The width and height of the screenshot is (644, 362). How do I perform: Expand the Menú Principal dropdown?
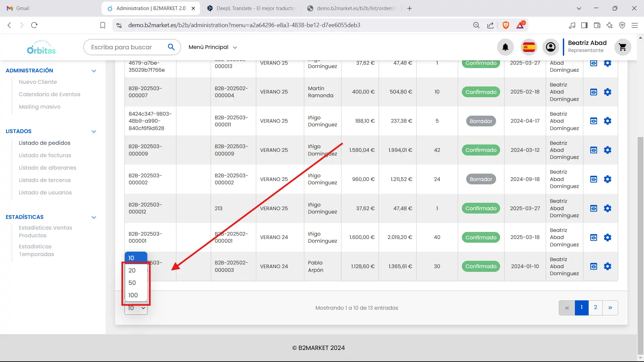point(213,47)
